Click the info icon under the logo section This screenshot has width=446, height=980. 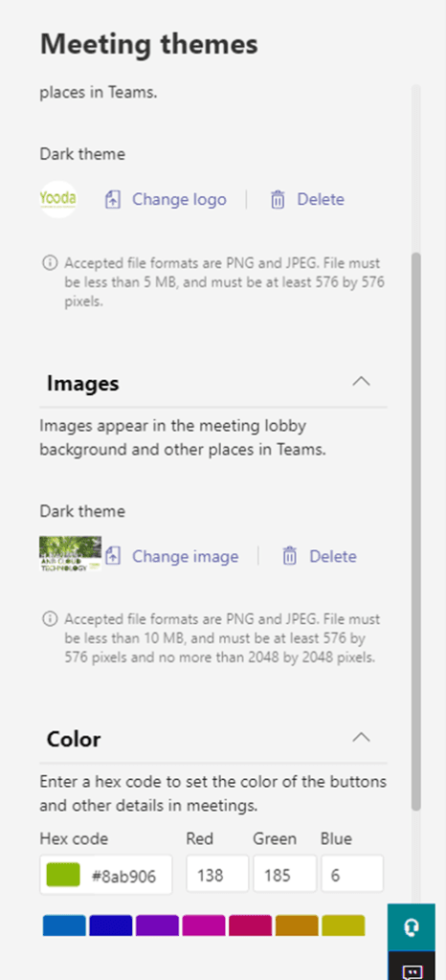coord(50,263)
